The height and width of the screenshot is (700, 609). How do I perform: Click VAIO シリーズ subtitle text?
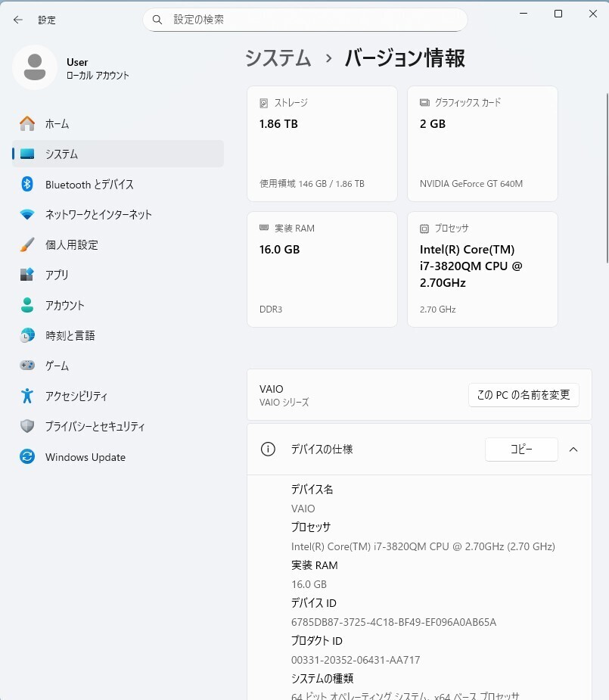284,403
